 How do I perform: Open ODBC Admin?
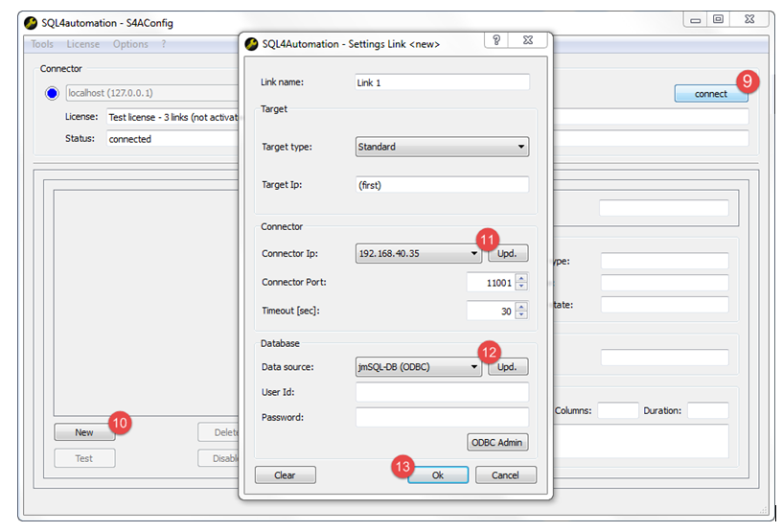pos(497,443)
